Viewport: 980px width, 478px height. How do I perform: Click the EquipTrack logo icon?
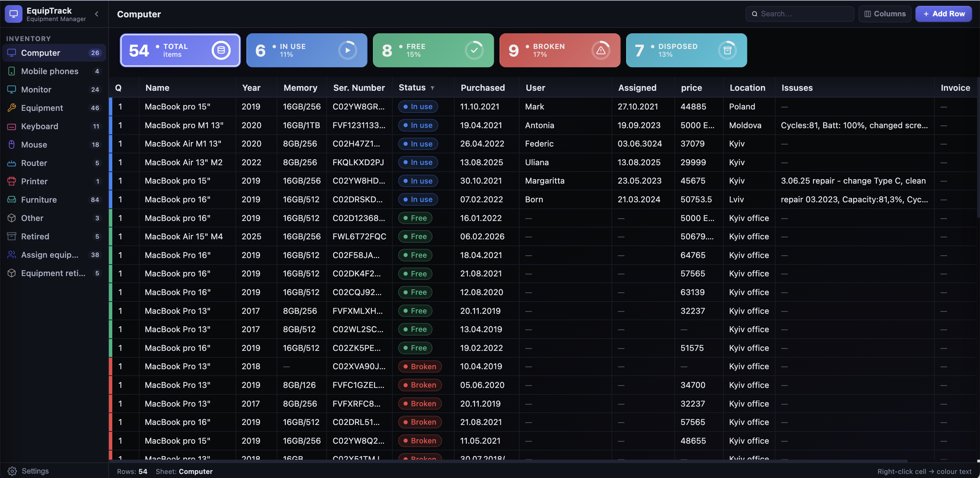(x=14, y=14)
